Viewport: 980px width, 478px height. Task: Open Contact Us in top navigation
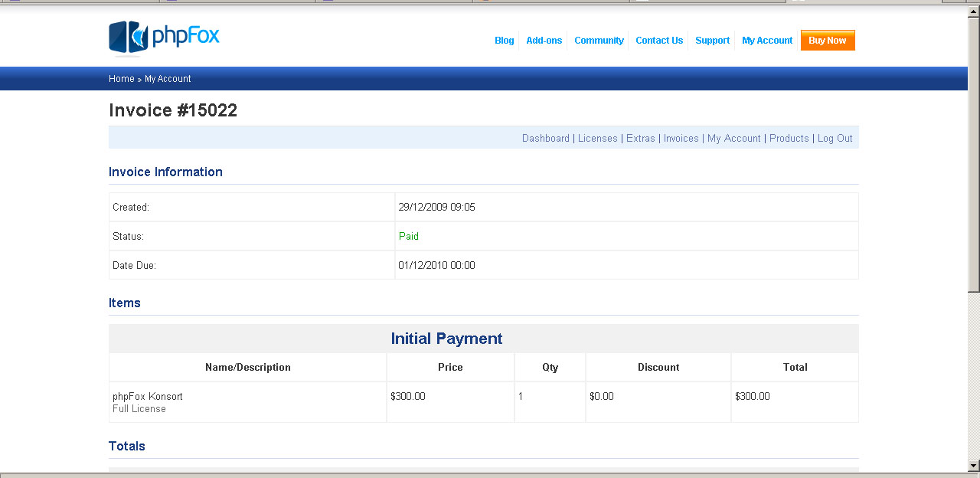coord(659,41)
